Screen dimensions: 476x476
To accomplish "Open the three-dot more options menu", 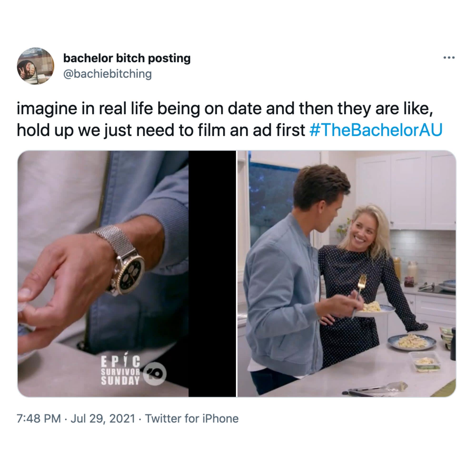I will pyautogui.click(x=449, y=58).
